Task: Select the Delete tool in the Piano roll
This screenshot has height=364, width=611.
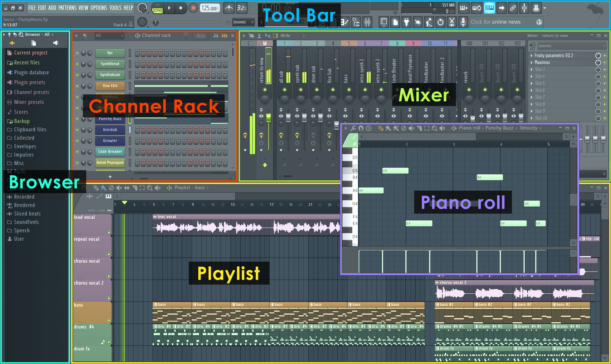Action: point(404,129)
